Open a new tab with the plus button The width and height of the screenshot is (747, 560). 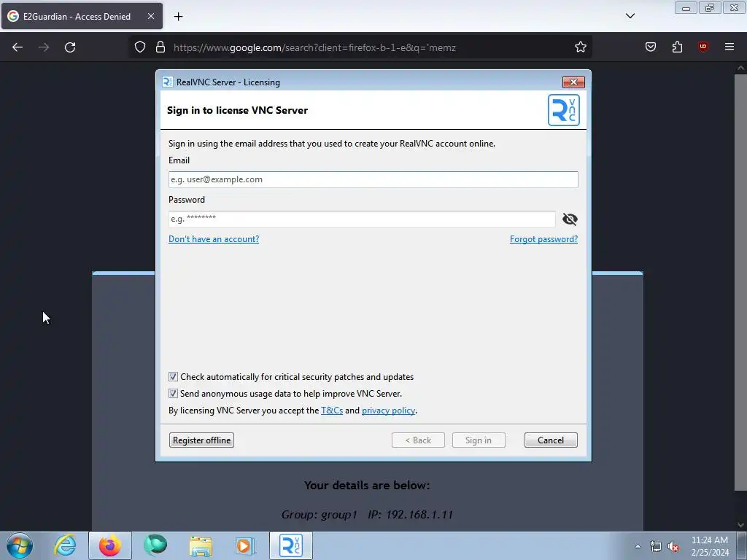pos(178,17)
